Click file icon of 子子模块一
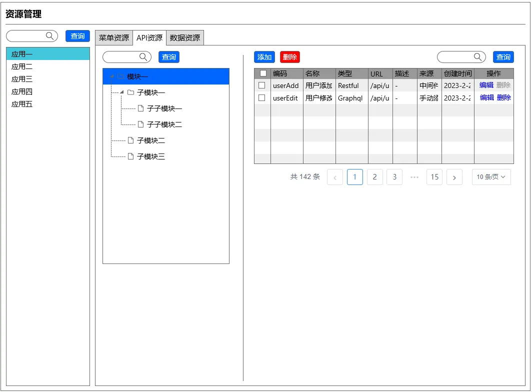 (141, 108)
